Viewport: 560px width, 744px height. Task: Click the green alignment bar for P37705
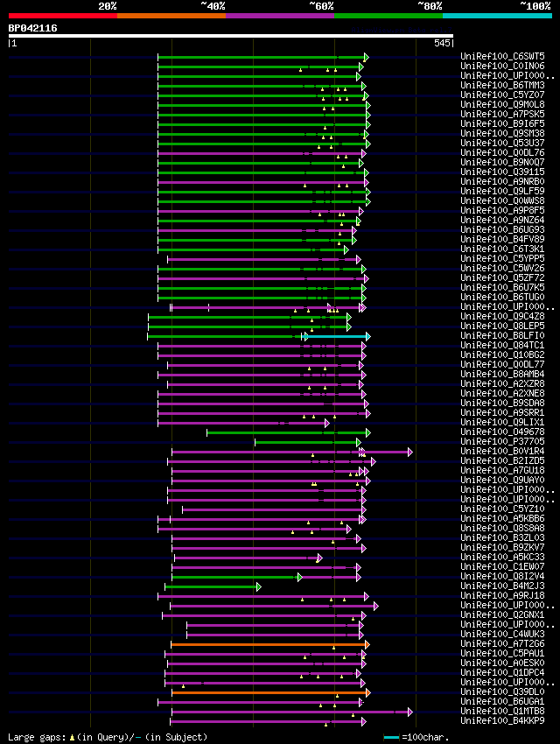click(x=306, y=442)
